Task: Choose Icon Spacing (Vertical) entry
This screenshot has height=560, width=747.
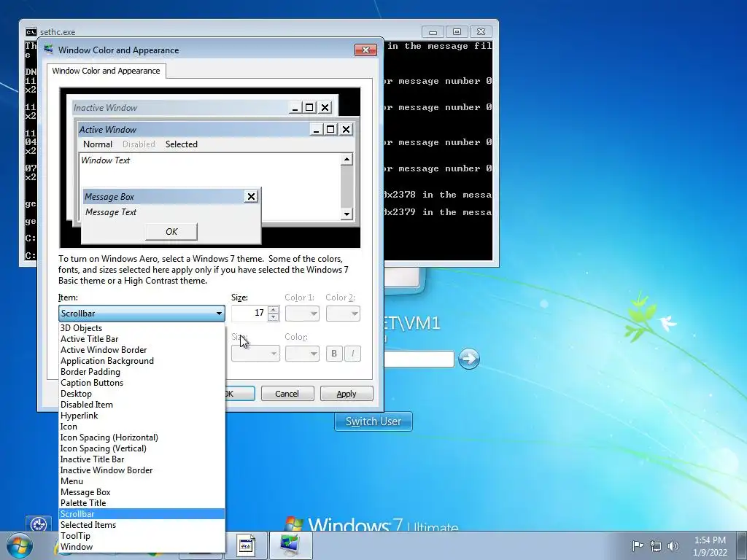Action: click(x=142, y=448)
